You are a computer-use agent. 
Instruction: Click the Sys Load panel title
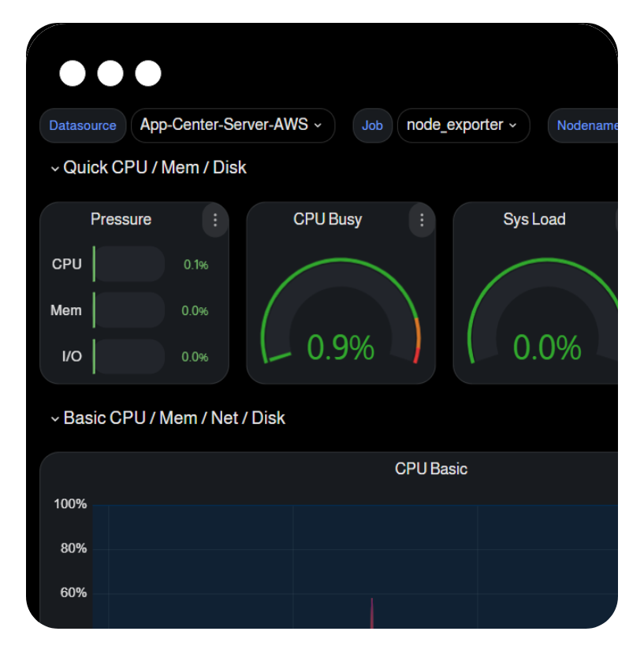[x=534, y=220]
